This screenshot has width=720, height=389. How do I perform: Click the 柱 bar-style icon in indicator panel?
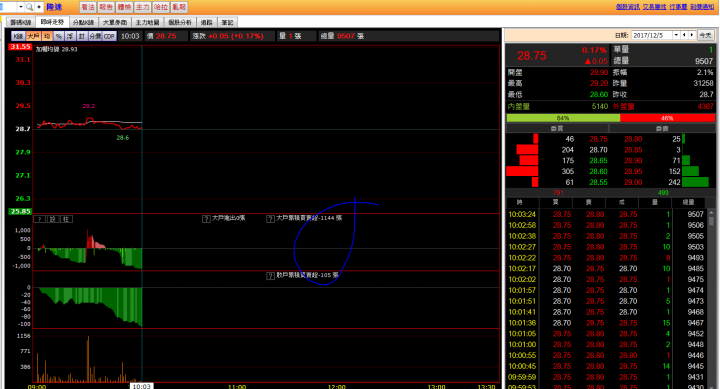pyautogui.click(x=66, y=219)
